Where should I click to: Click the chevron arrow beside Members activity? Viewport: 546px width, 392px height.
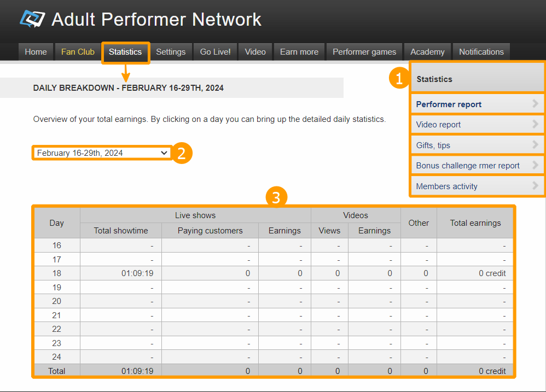coord(535,186)
